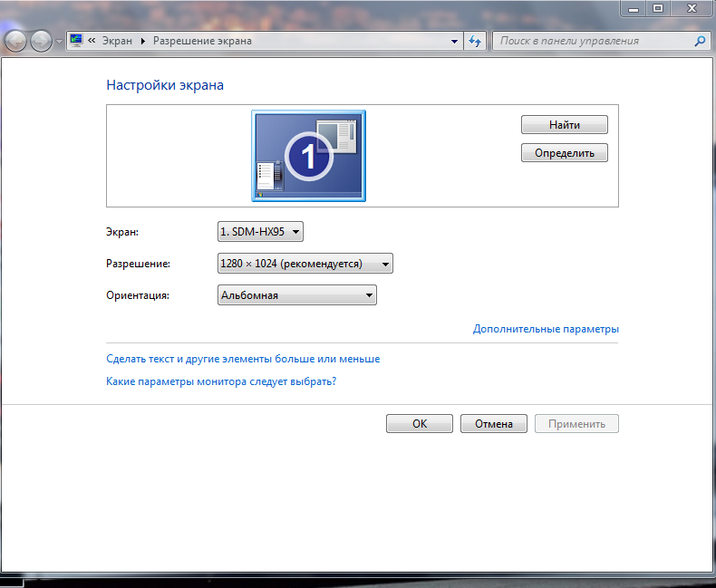This screenshot has height=588, width=716.
Task: Open the Дополнительные параметры link
Action: pyautogui.click(x=546, y=329)
